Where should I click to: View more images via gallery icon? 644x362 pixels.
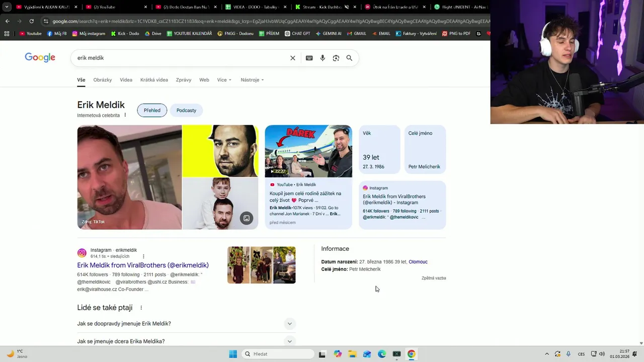tap(247, 218)
